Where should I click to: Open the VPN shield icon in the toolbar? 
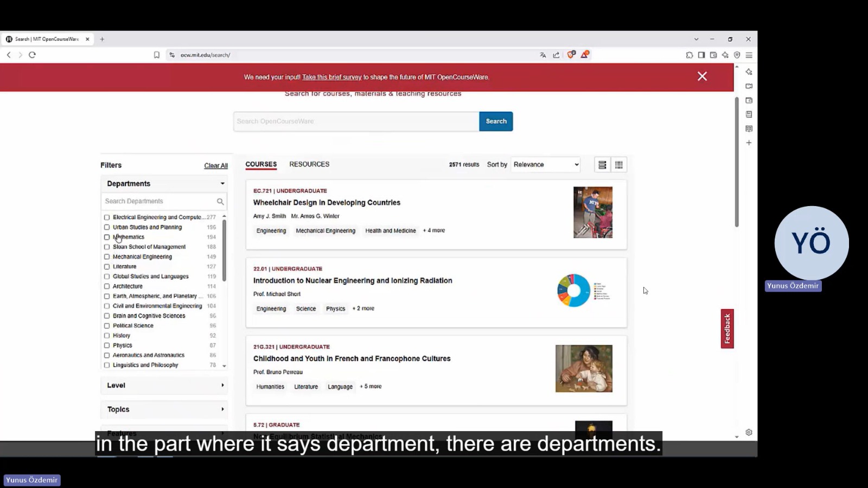point(737,55)
